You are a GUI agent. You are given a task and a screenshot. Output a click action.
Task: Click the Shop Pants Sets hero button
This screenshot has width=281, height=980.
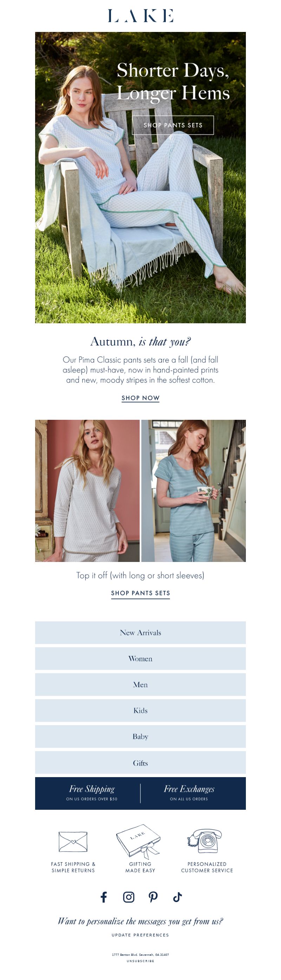coord(173,125)
